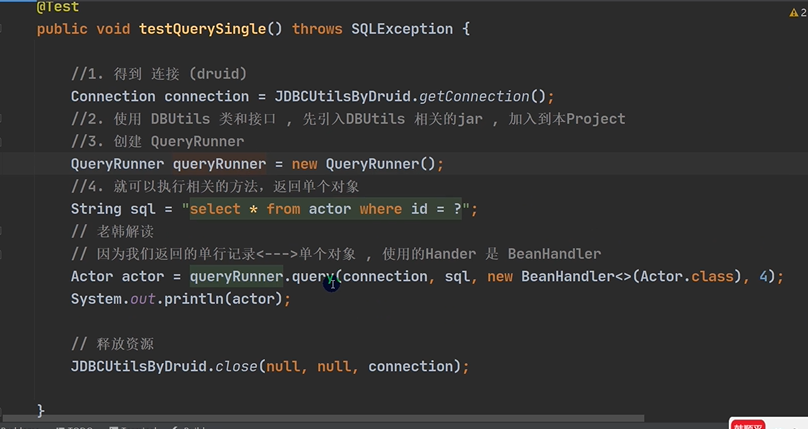The width and height of the screenshot is (808, 429).
Task: Click the 'String sql' declaration
Action: pos(113,209)
